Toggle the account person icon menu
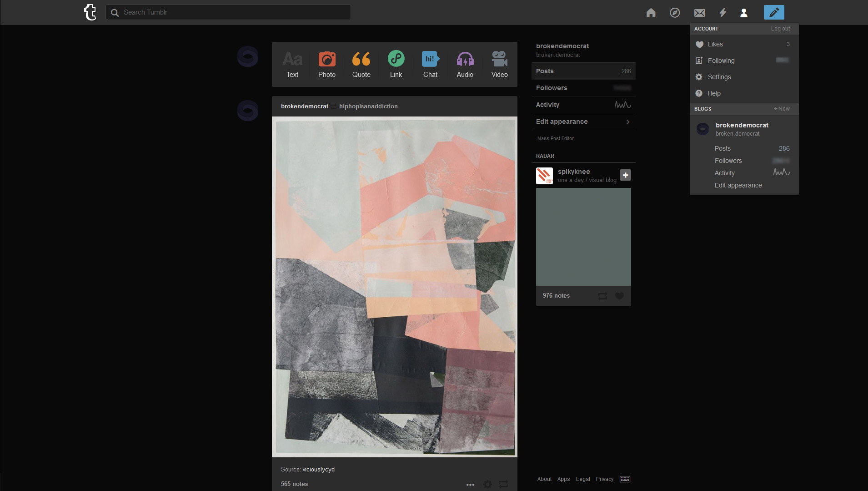The image size is (868, 491). tap(744, 13)
